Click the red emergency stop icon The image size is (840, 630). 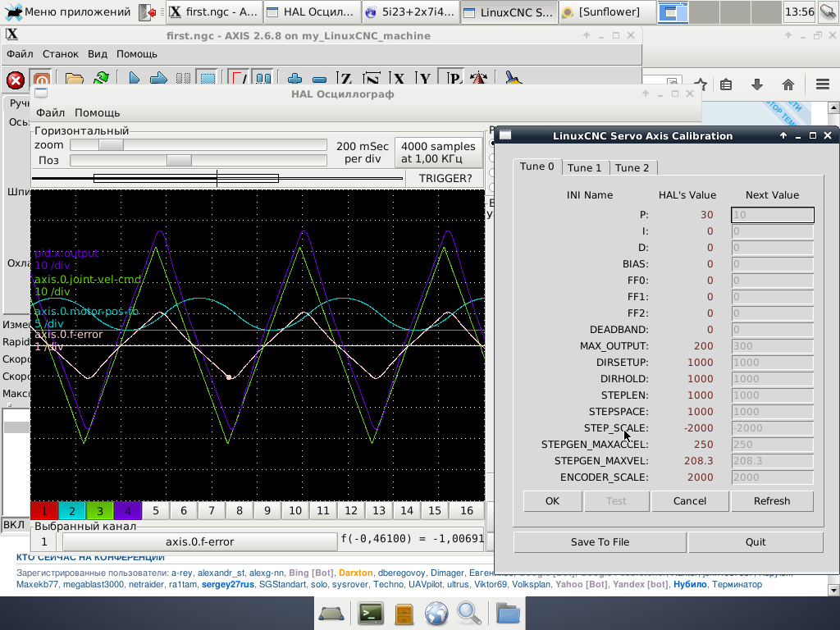click(x=15, y=80)
